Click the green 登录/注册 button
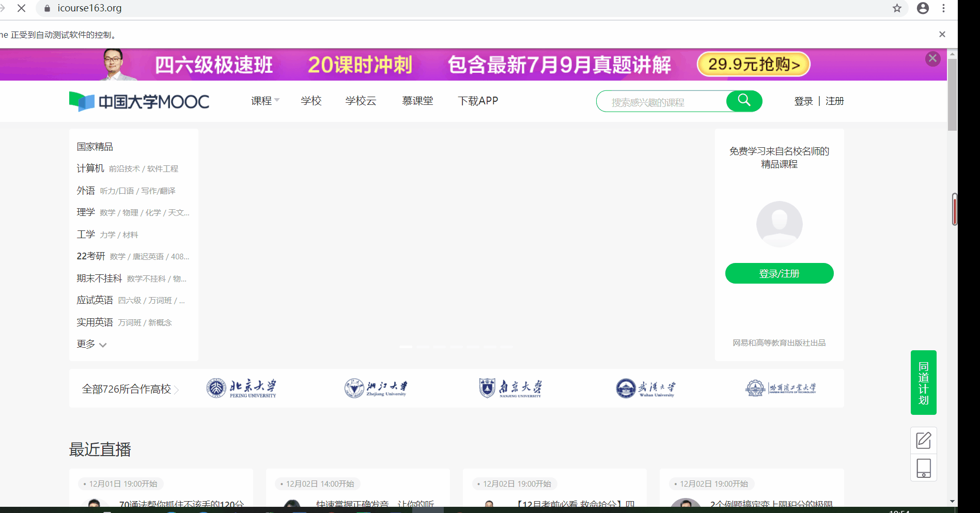980x513 pixels. [779, 273]
